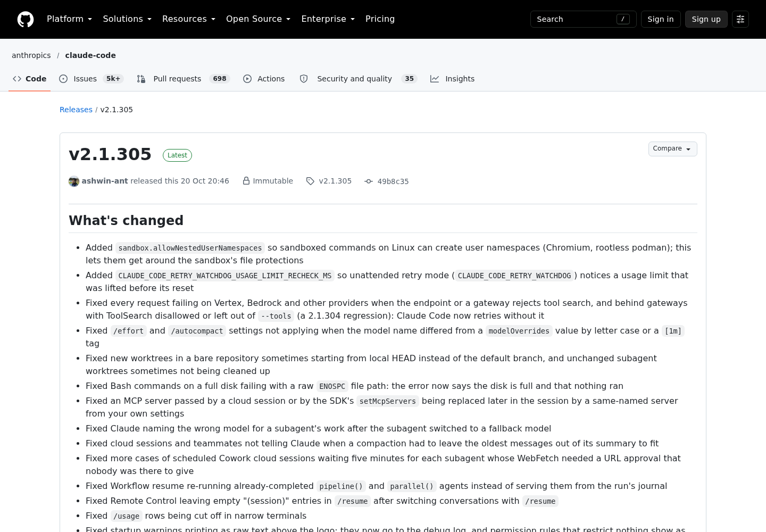
Task: Click the commit icon beside 49b8c35
Action: [x=369, y=181]
